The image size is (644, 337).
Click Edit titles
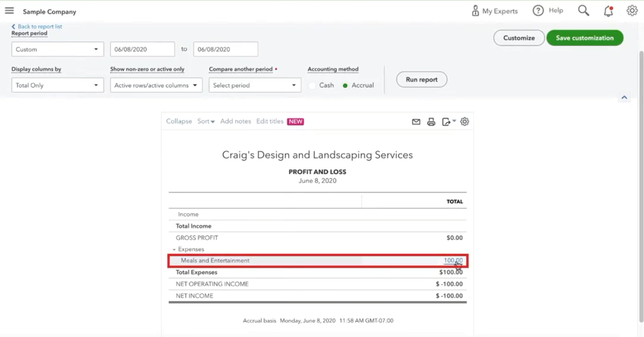click(270, 121)
